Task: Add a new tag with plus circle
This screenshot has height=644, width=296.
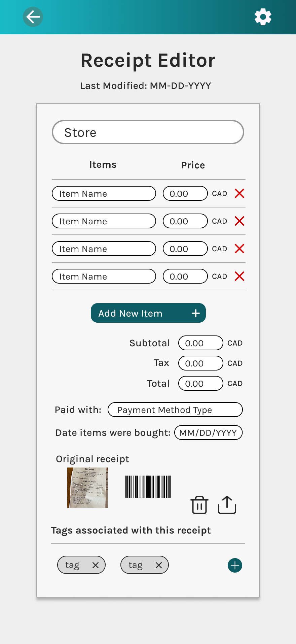Action: tap(235, 565)
